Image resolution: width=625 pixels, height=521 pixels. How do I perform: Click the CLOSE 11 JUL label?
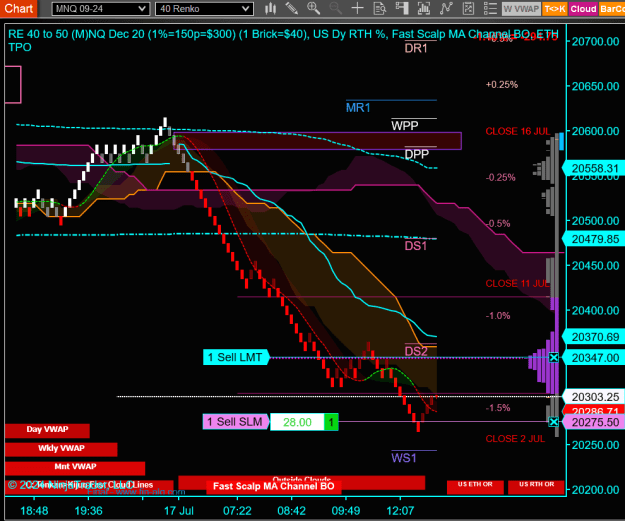(x=517, y=284)
